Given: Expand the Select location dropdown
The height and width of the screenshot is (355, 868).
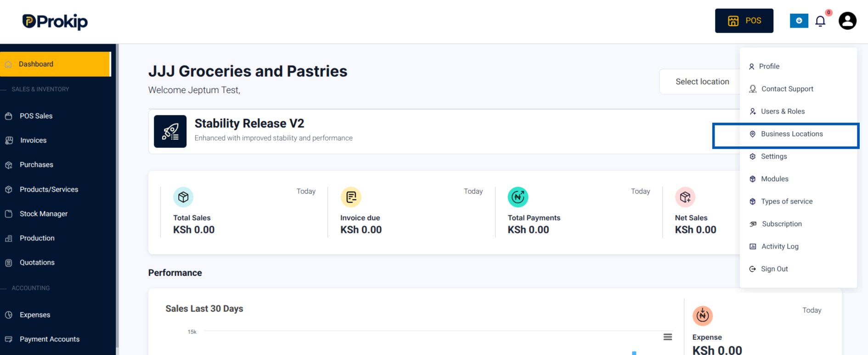Looking at the screenshot, I should (702, 82).
